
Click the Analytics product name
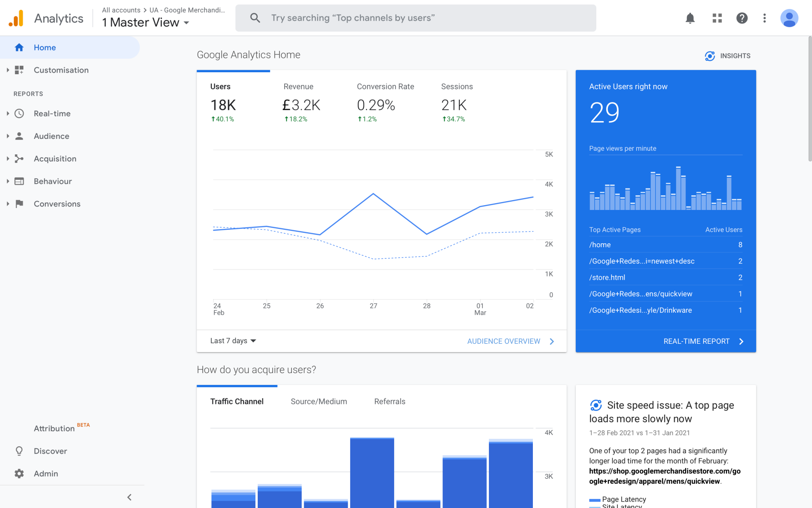[x=59, y=19]
